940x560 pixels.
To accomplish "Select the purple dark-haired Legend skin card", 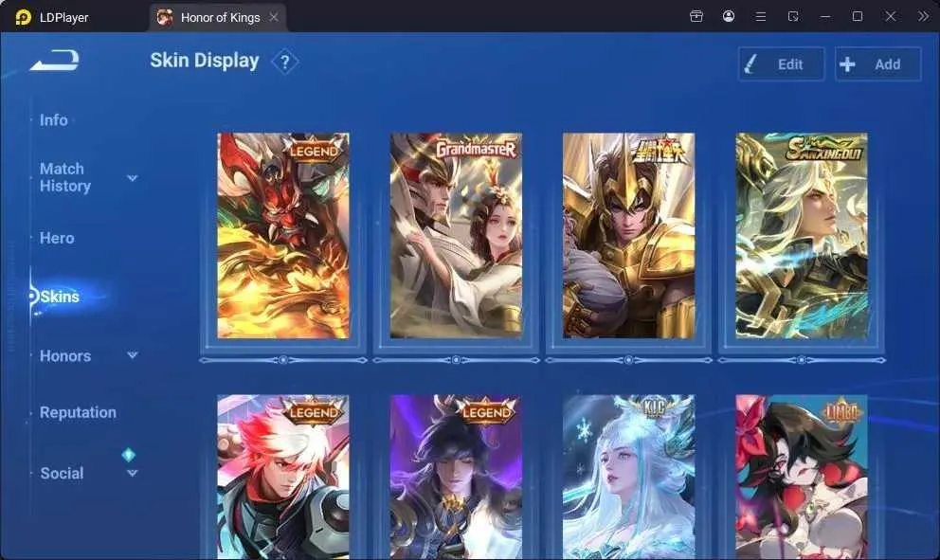I will (x=456, y=478).
